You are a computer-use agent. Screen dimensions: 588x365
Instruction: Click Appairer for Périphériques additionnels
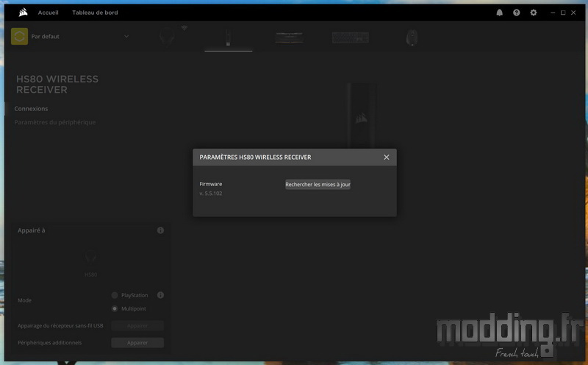137,342
